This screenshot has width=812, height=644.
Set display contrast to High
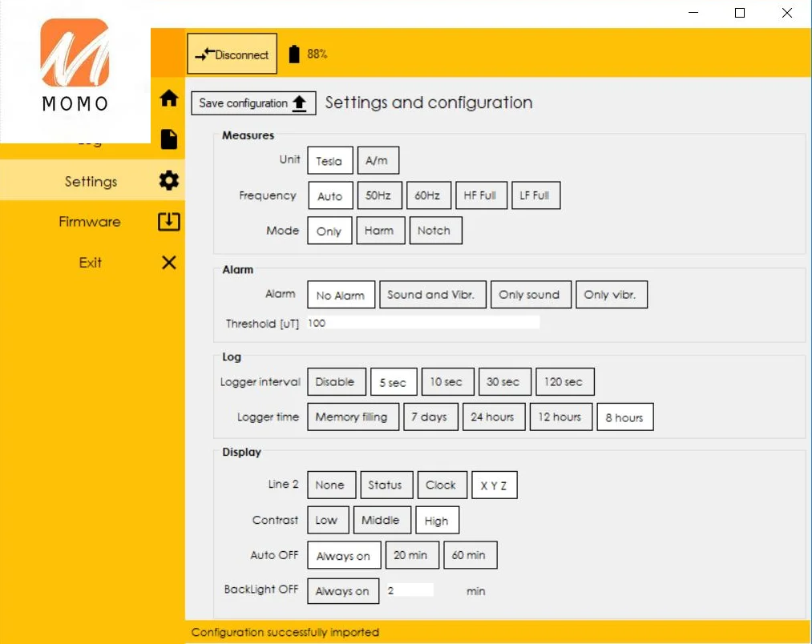(437, 521)
